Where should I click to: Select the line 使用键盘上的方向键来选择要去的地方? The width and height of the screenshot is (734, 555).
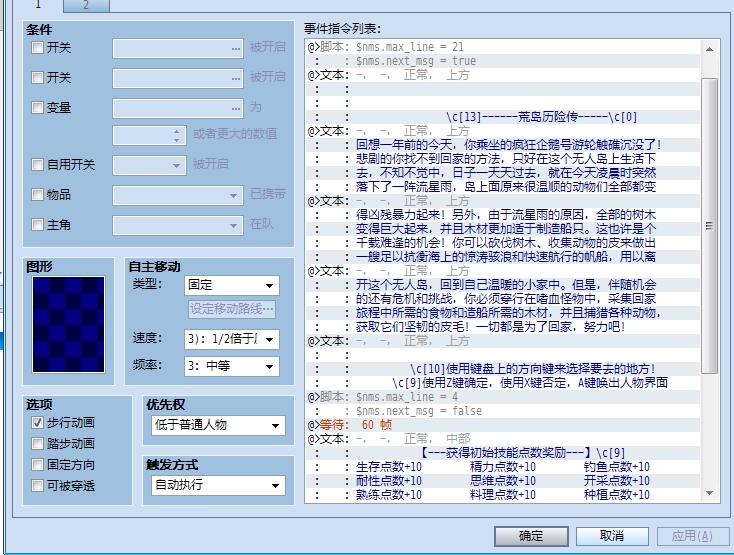[503, 369]
